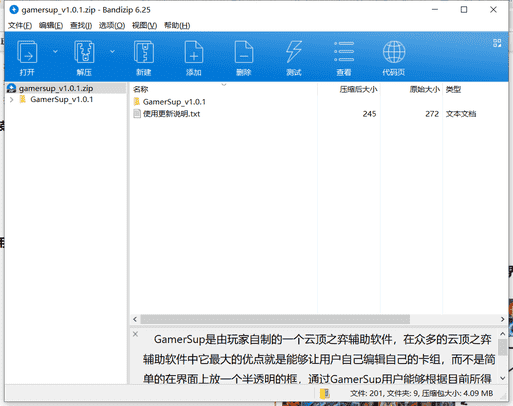Sort by Type (类型) column header
Screen dimensions: 513x406
(x=453, y=89)
